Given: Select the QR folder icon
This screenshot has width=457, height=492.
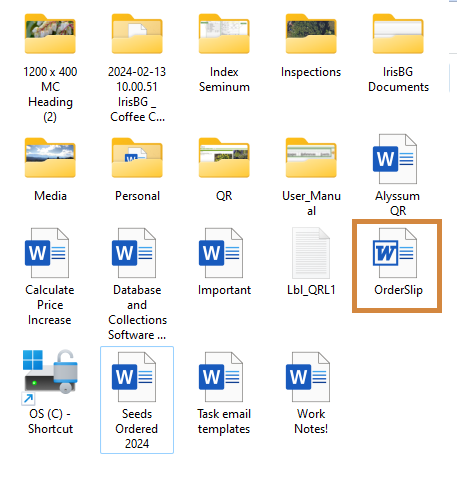Looking at the screenshot, I should coord(224,158).
